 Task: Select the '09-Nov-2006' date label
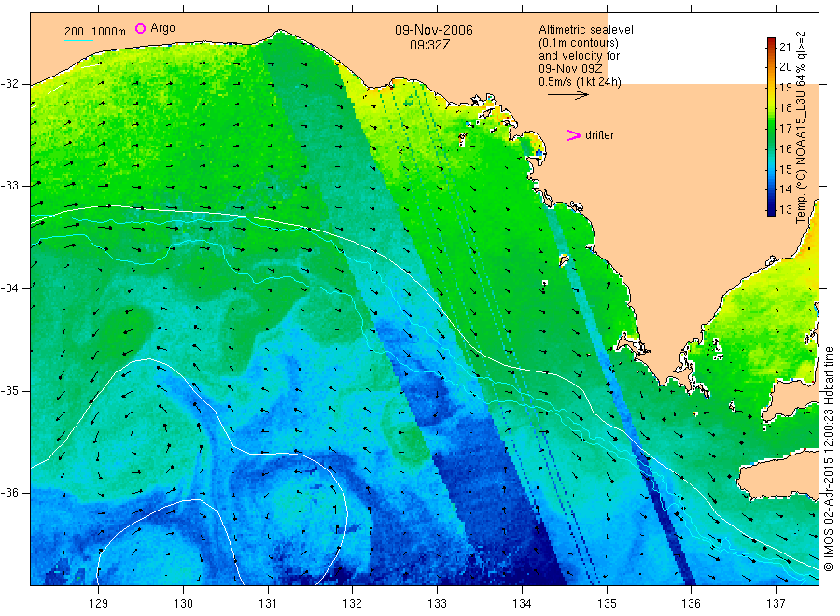tap(434, 30)
